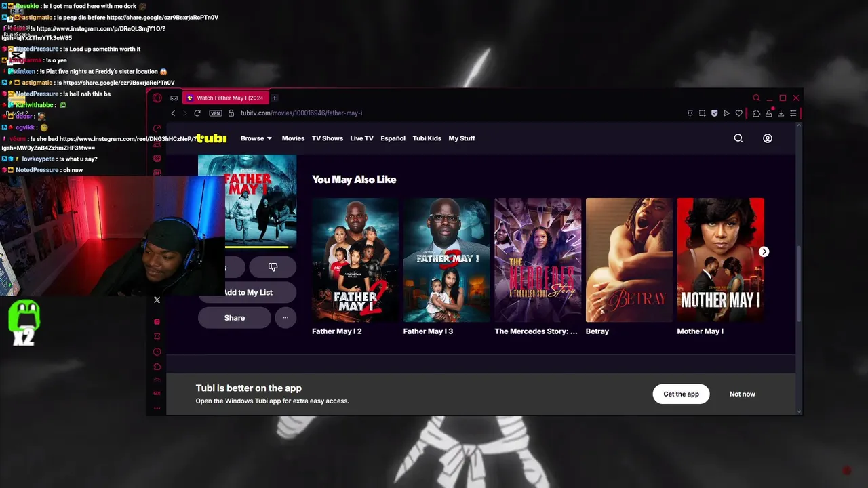Open Betray title link

click(x=597, y=331)
